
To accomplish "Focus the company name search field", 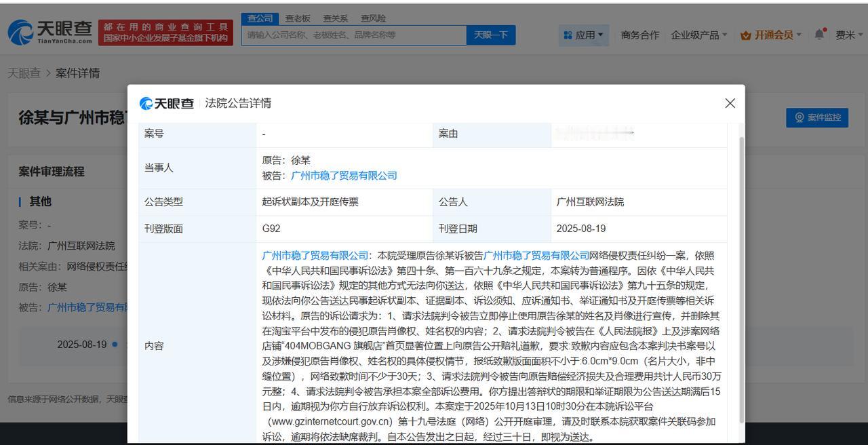I will tap(354, 35).
